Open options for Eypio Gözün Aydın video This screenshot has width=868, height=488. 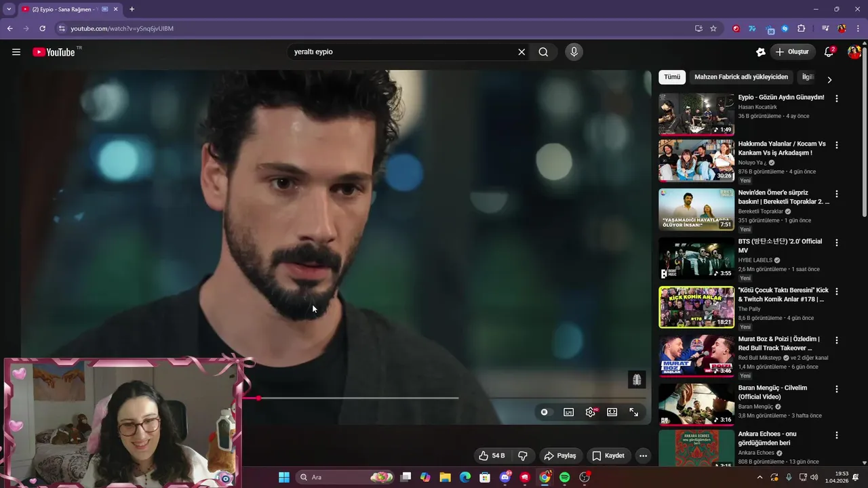(836, 98)
